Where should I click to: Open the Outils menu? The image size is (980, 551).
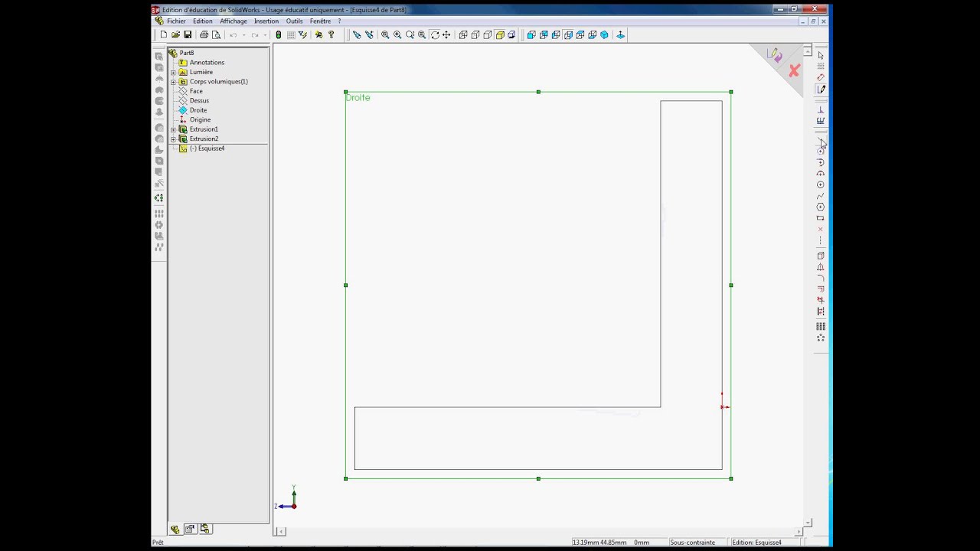[x=295, y=21]
